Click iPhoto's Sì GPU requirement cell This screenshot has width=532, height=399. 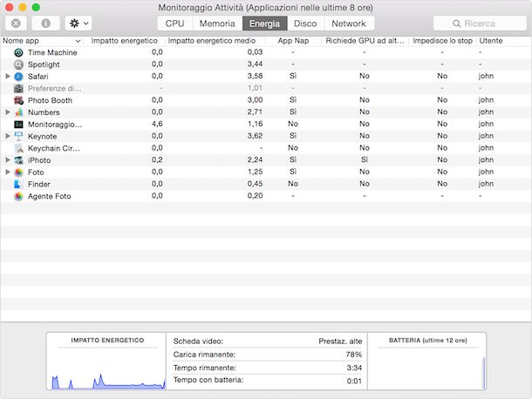365,159
